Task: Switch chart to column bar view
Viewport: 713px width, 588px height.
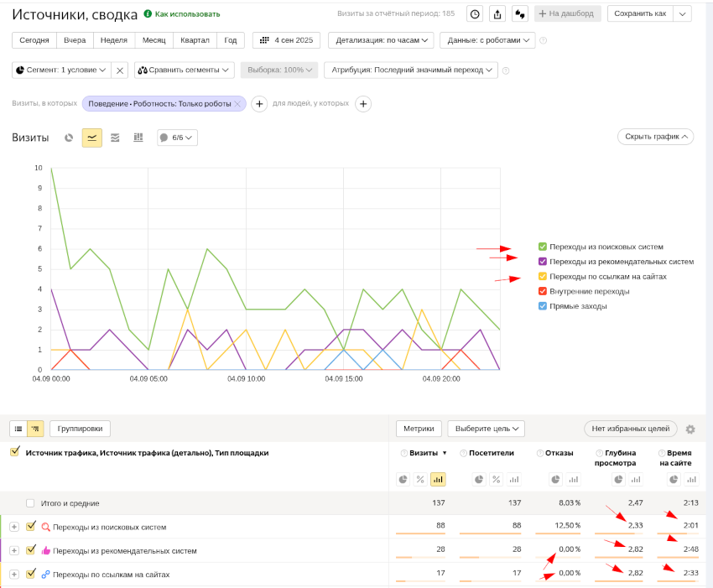Action: (x=138, y=138)
